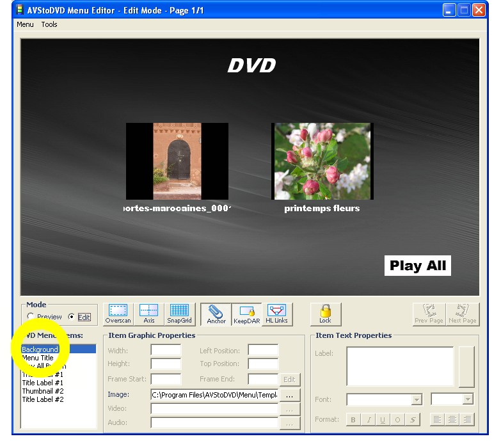The image size is (501, 448).
Task: Open the Menu menu
Action: coord(26,24)
